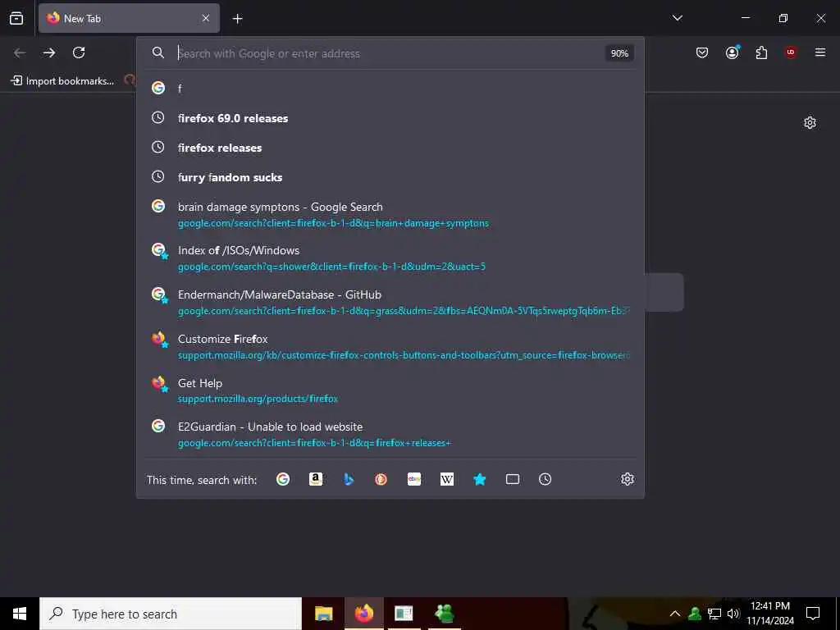
Task: Close the New Tab tab
Action: pyautogui.click(x=206, y=18)
